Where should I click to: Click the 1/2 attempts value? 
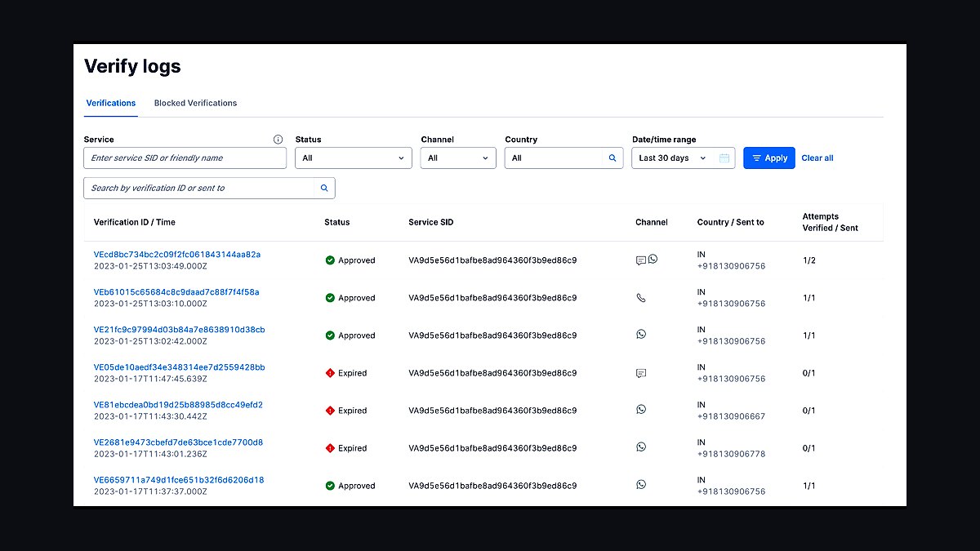tap(808, 260)
